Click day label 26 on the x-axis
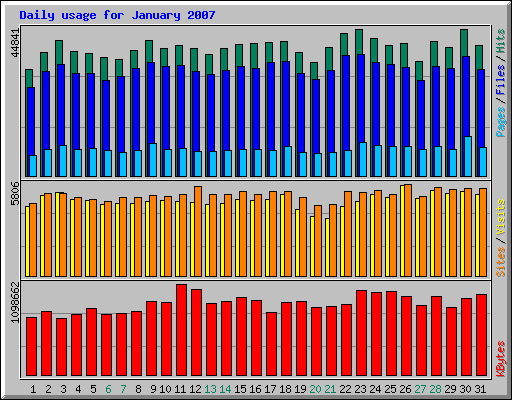 (x=405, y=389)
